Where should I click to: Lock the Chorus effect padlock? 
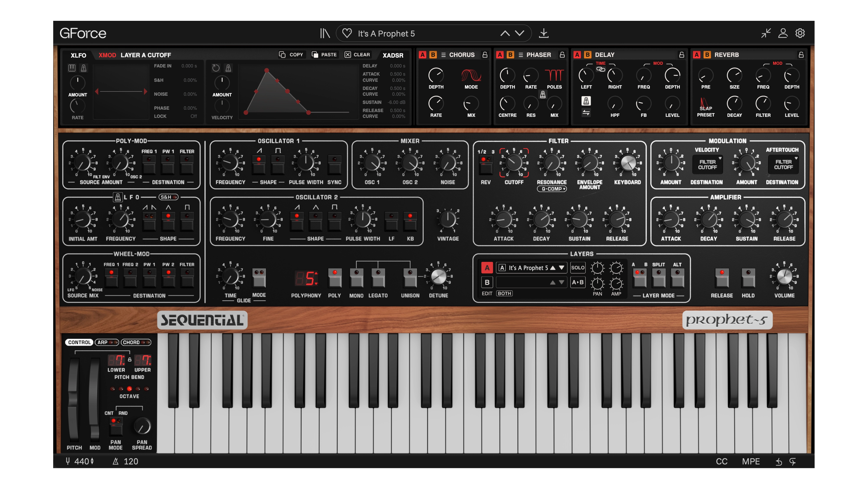tap(485, 55)
